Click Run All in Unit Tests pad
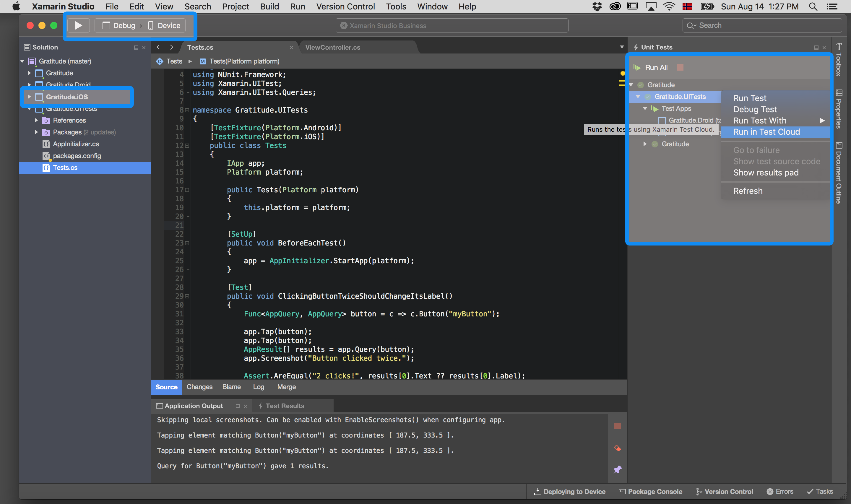 pyautogui.click(x=651, y=68)
